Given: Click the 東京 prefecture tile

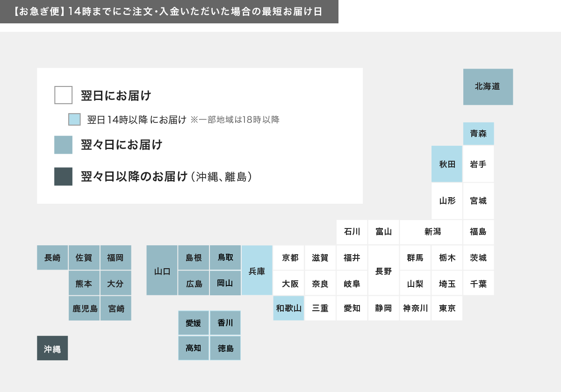Looking at the screenshot, I should click(446, 308).
